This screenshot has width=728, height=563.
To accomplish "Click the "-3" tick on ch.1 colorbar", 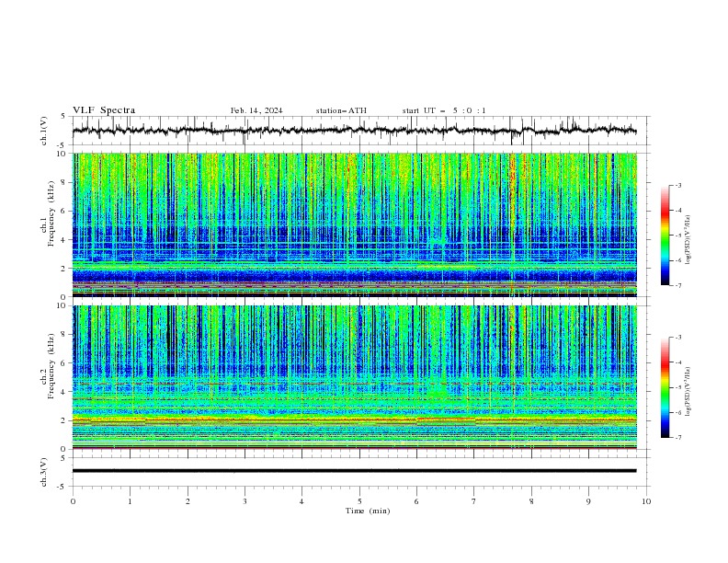I will (x=678, y=185).
